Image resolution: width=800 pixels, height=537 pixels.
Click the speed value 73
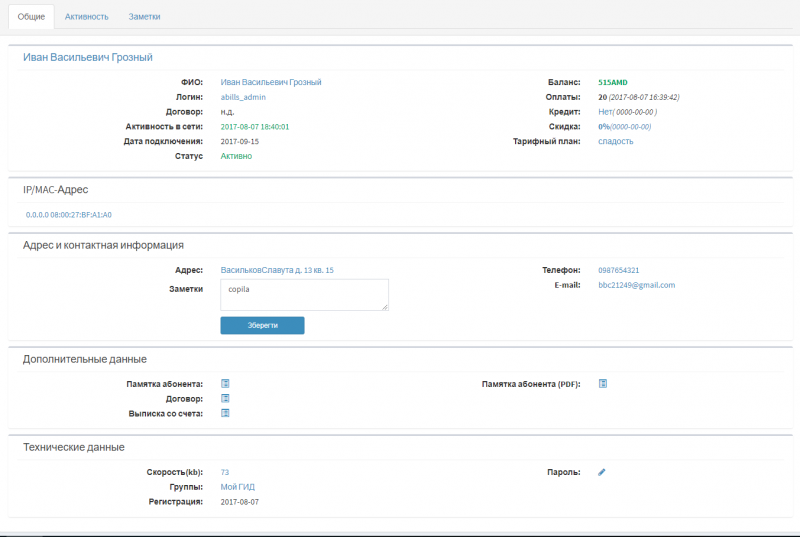pyautogui.click(x=225, y=471)
